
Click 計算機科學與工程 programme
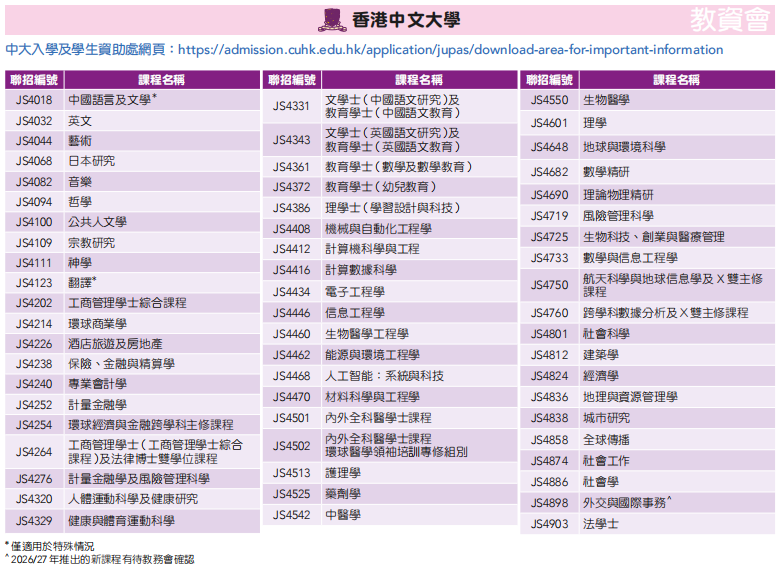(x=373, y=249)
